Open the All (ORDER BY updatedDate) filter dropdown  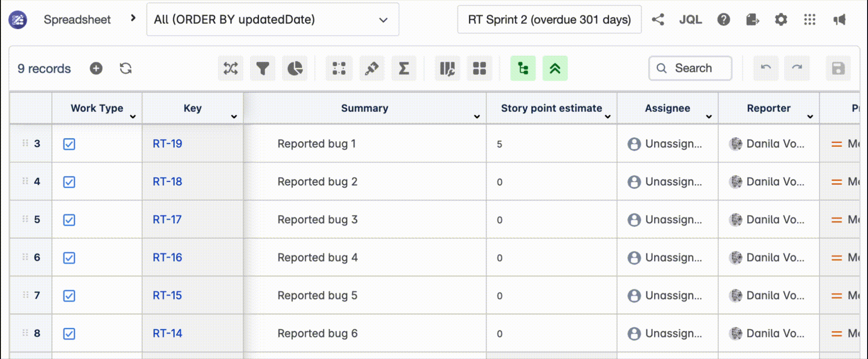click(273, 19)
